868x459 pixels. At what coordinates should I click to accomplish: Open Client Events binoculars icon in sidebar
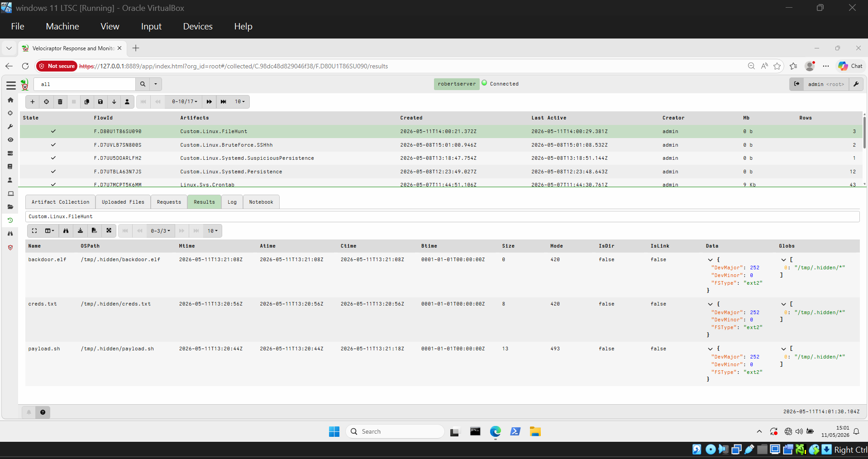[x=10, y=234]
